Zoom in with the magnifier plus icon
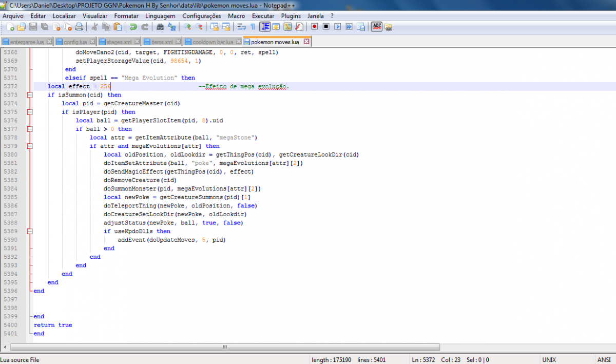This screenshot has height=364, width=616. [x=187, y=26]
